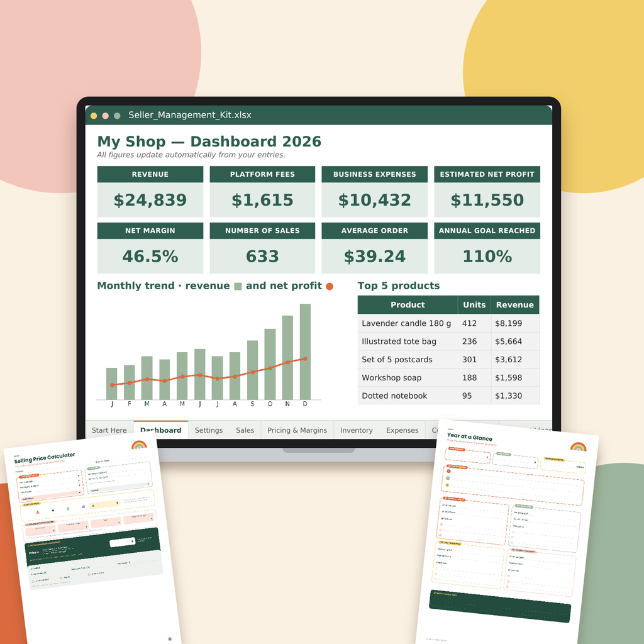
Task: Click the Annual Goal Reached value 110%
Action: click(487, 257)
